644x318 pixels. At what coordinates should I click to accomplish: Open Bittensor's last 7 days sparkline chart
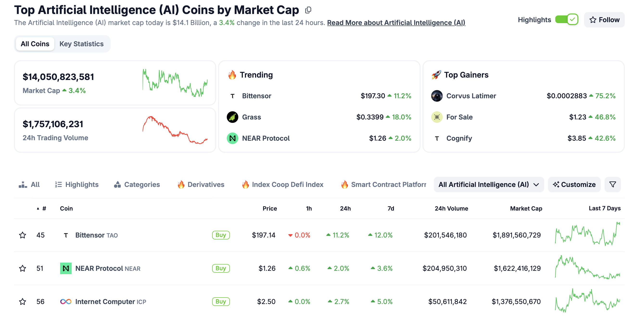tap(587, 234)
